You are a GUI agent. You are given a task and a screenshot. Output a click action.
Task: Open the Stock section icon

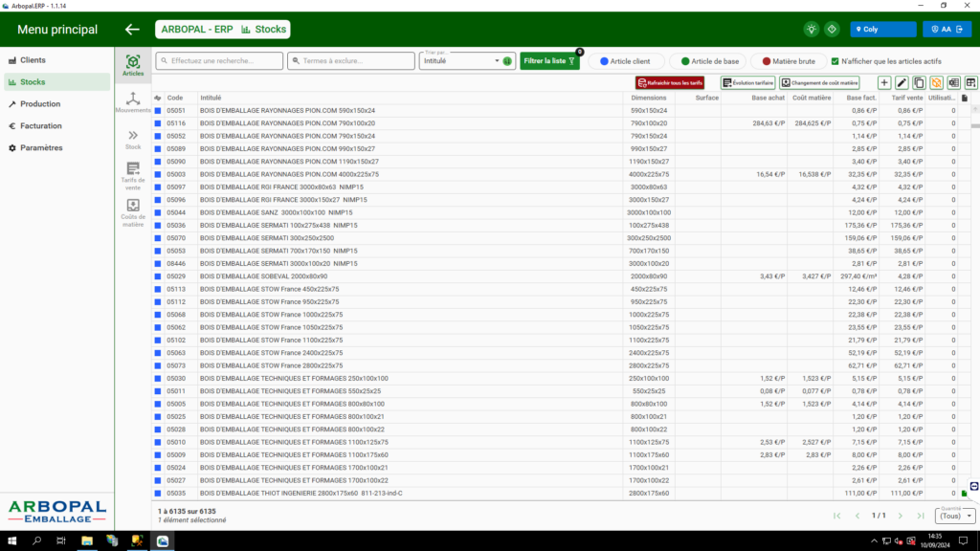point(132,140)
